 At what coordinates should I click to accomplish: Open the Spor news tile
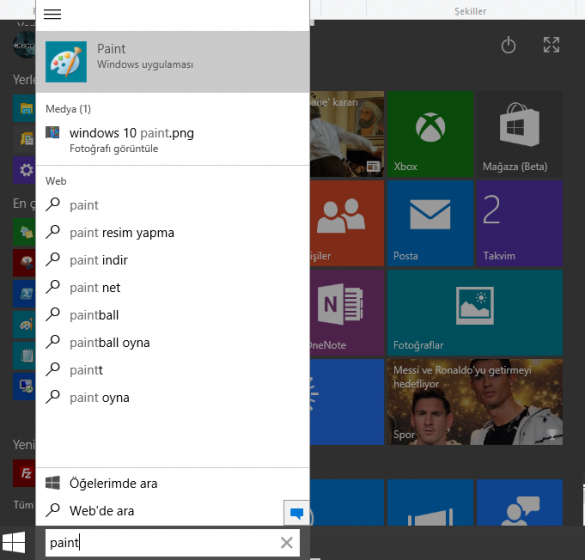point(475,402)
